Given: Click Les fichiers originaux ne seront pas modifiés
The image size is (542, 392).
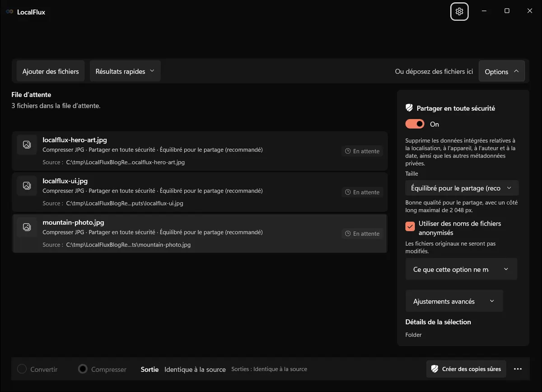Looking at the screenshot, I should point(450,247).
